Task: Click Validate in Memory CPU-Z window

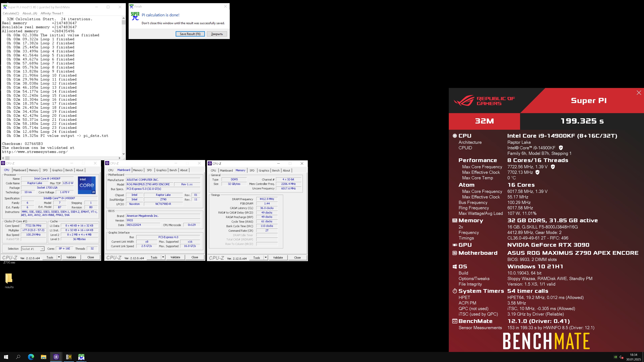Action: (278, 257)
